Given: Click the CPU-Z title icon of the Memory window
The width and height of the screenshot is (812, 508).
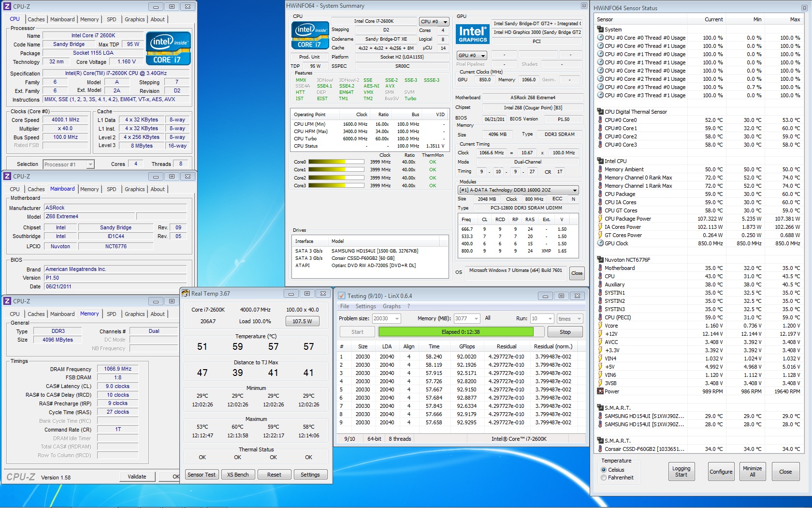Looking at the screenshot, I should 7,301.
